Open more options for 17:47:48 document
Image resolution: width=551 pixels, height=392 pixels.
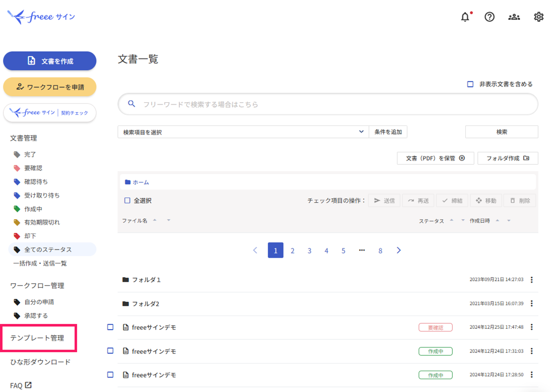tap(532, 327)
